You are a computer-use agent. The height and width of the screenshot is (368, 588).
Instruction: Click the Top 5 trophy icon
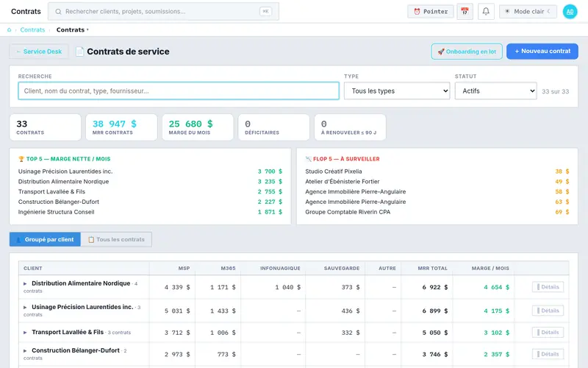pos(21,159)
